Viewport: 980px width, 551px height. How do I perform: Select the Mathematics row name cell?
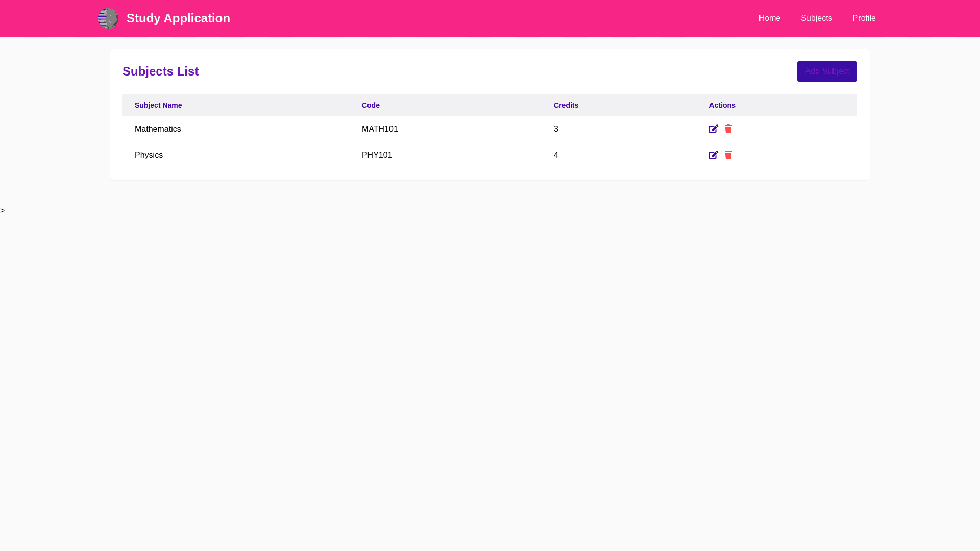pyautogui.click(x=158, y=129)
